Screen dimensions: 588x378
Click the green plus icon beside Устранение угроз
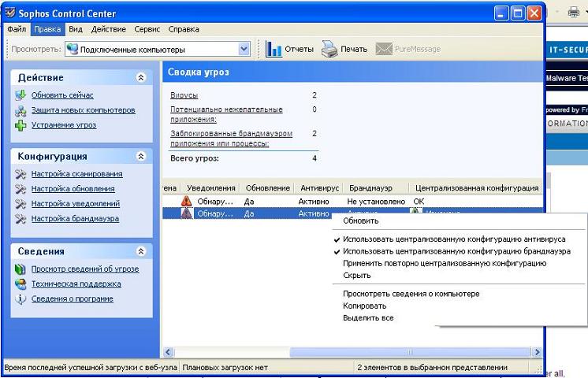tap(20, 125)
